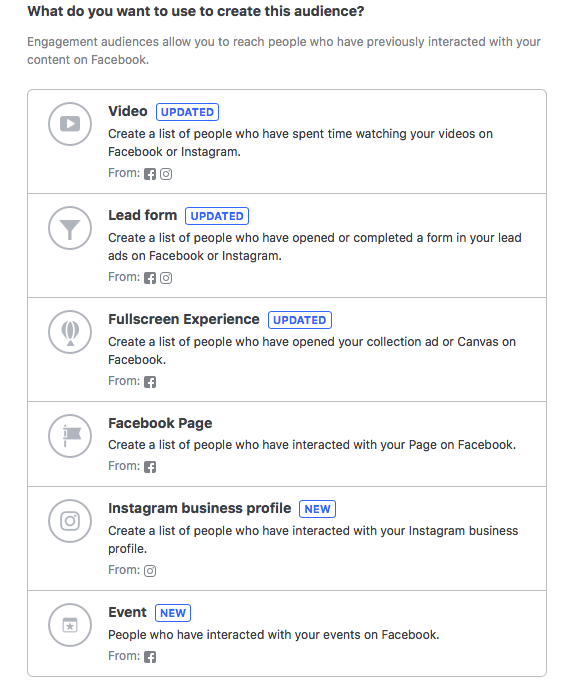Click the Fullscreen Experience balloon icon
Image resolution: width=570 pixels, height=689 pixels.
[70, 332]
